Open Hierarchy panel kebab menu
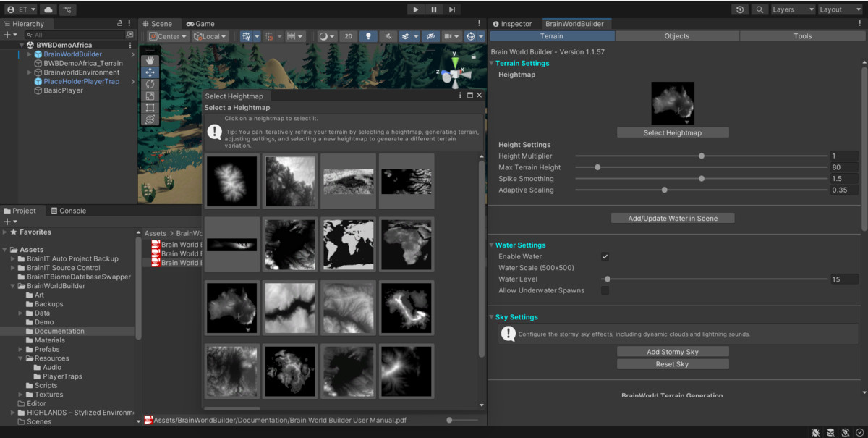The height and width of the screenshot is (438, 868). (130, 24)
